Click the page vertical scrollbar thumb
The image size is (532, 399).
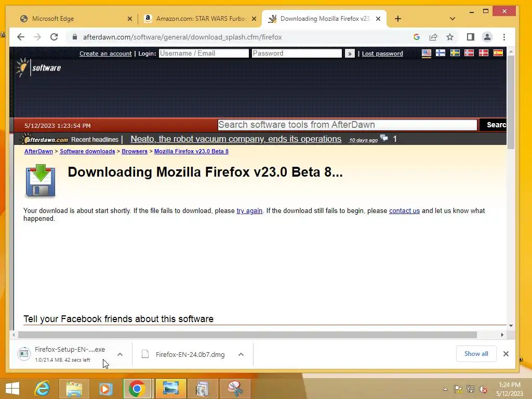[511, 102]
